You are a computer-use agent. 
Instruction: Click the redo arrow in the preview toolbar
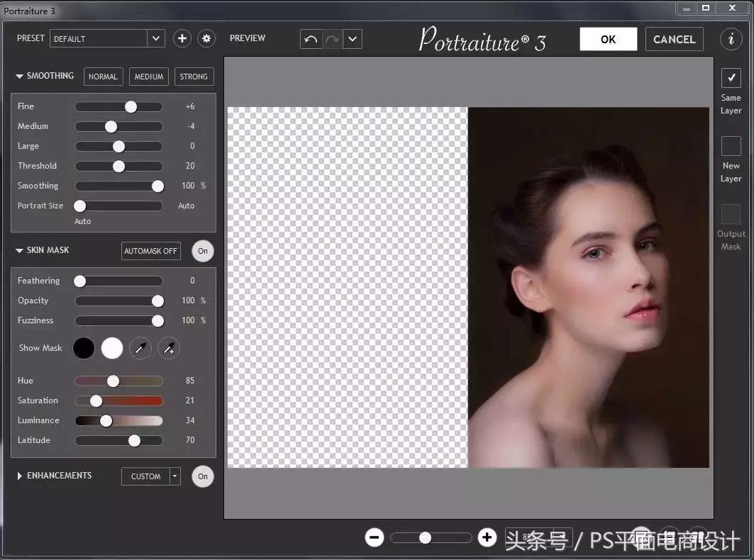(x=331, y=39)
